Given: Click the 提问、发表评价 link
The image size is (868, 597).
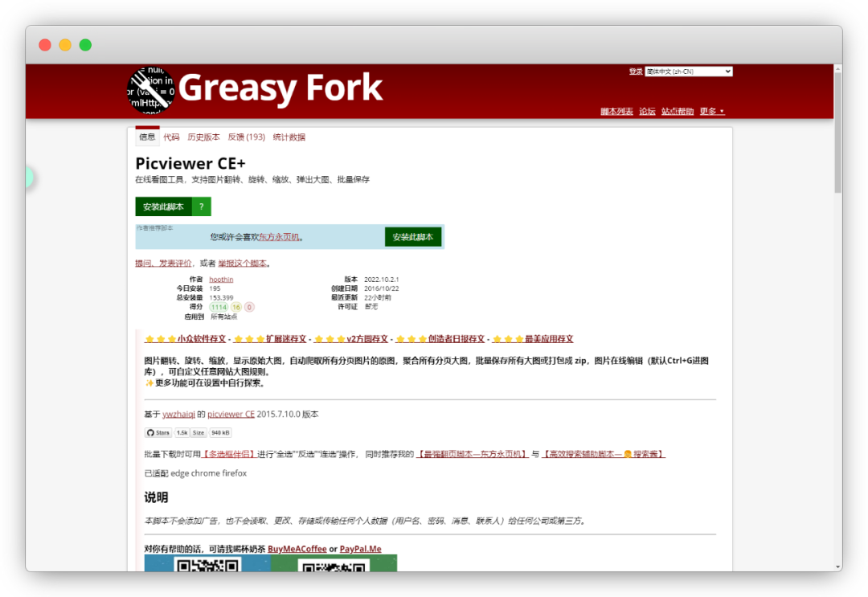Looking at the screenshot, I should 163,264.
